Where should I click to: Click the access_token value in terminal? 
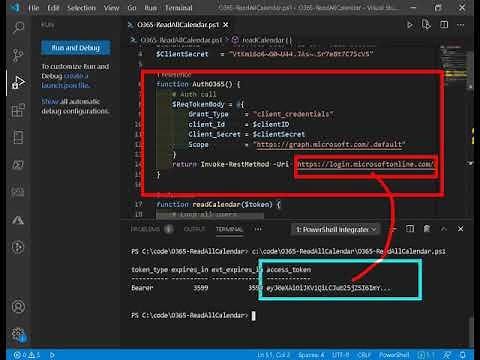click(328, 288)
